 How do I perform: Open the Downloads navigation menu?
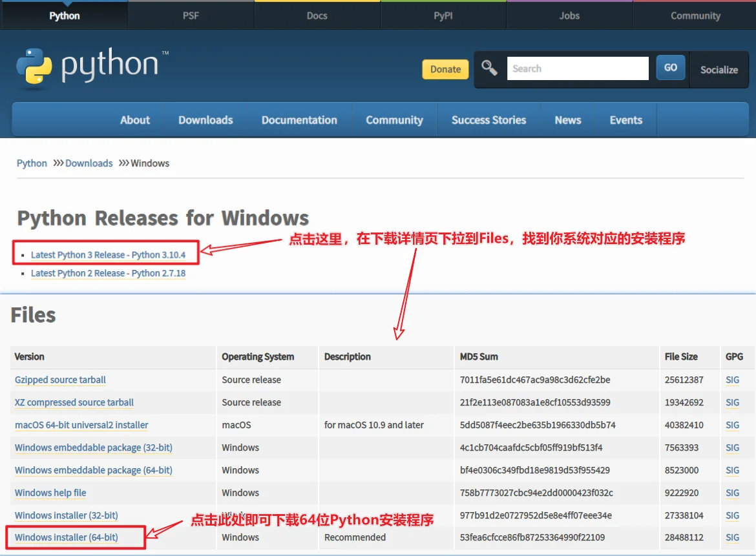click(206, 120)
